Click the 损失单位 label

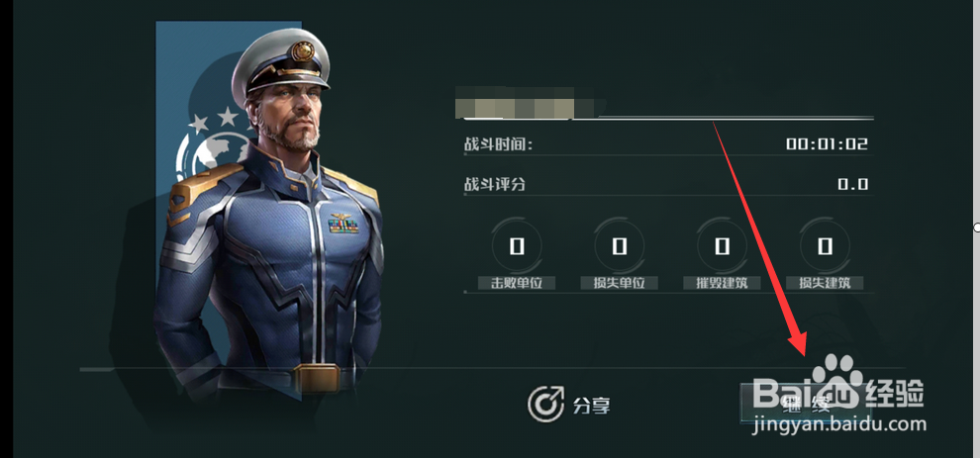tap(620, 283)
